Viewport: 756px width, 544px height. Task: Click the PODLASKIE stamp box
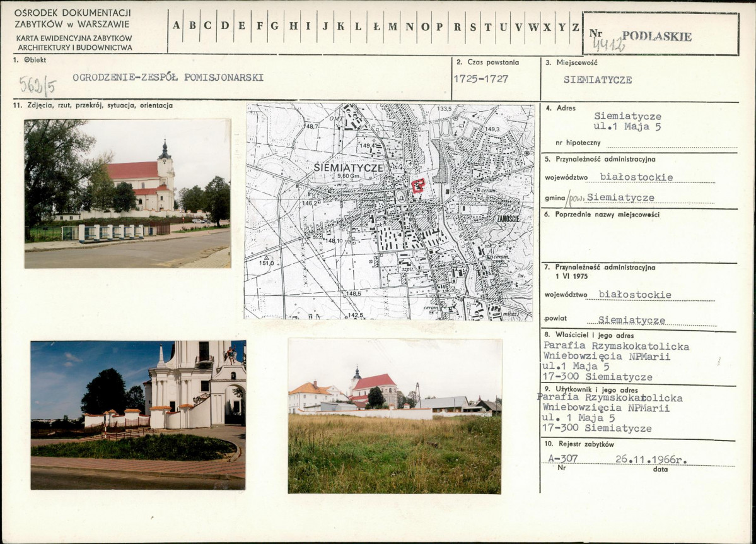click(661, 34)
